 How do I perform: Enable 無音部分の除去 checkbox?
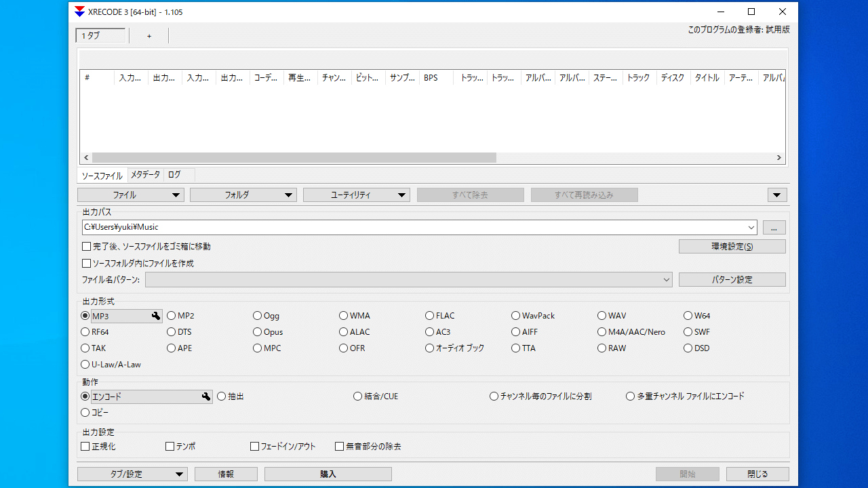340,447
